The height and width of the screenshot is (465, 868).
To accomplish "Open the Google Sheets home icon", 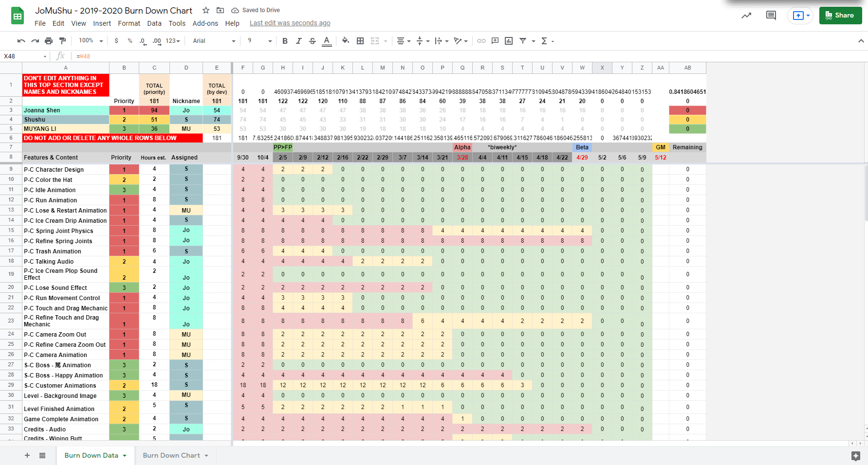I will point(18,16).
